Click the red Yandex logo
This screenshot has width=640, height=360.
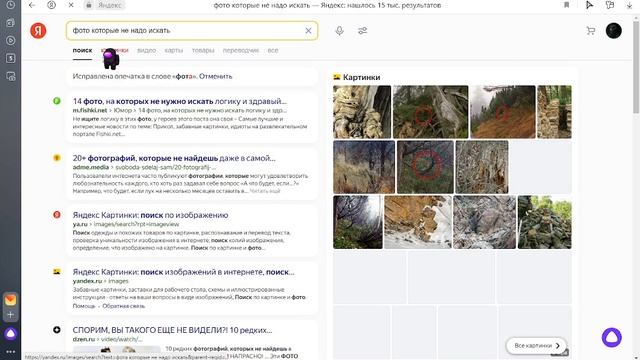click(x=38, y=31)
